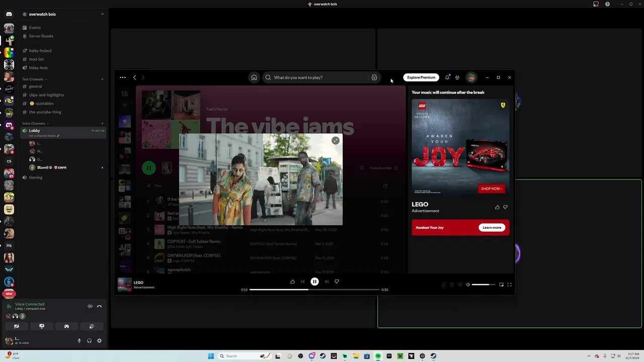Open clips-and-highlights channel
This screenshot has width=644, height=362.
tap(63, 95)
